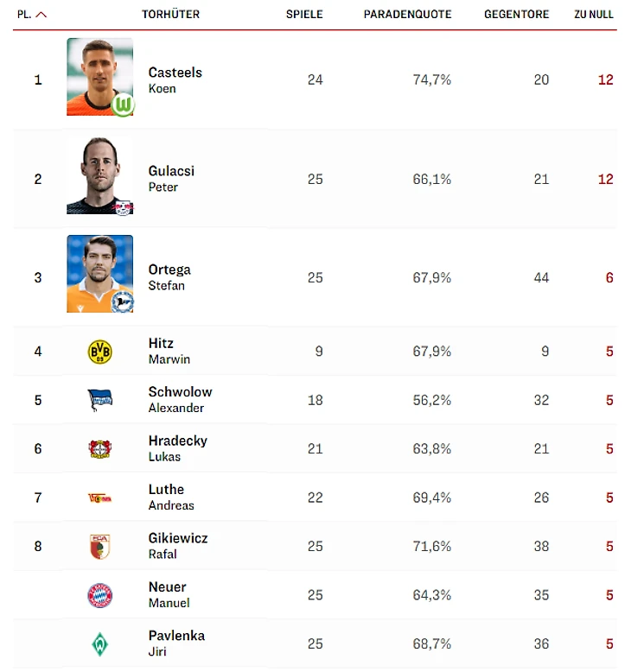Click Bayern München crest beside Neuer
The width and height of the screenshot is (631, 672).
pyautogui.click(x=100, y=595)
